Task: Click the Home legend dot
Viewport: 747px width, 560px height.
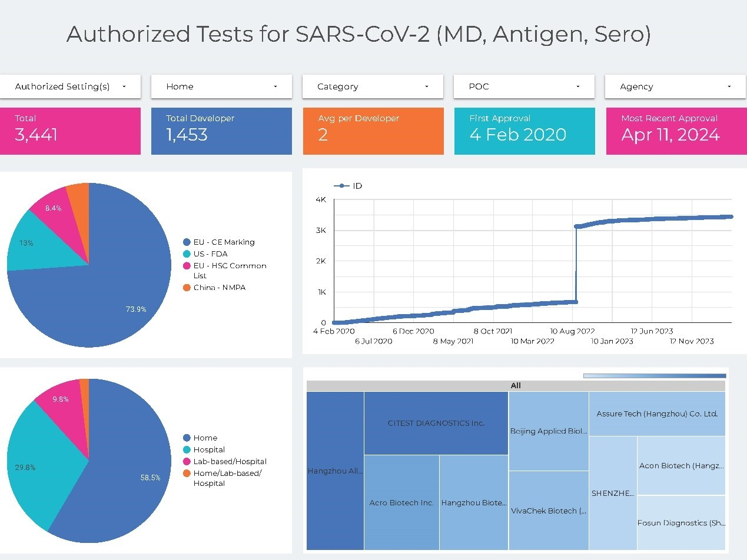Action: pos(187,438)
